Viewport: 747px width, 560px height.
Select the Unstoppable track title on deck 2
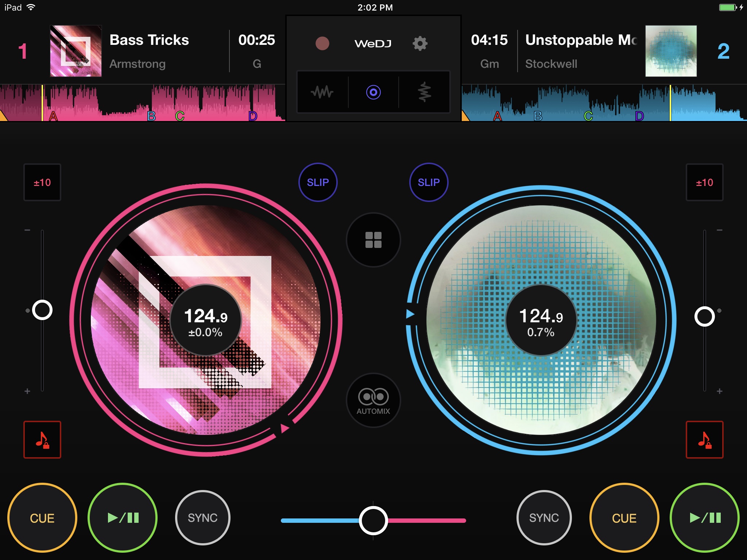coord(581,40)
